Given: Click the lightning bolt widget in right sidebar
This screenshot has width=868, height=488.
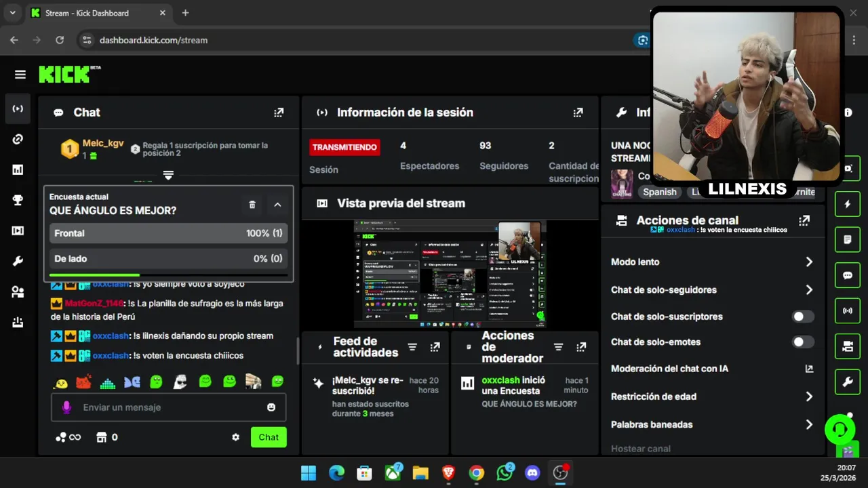Looking at the screenshot, I should pyautogui.click(x=848, y=204).
